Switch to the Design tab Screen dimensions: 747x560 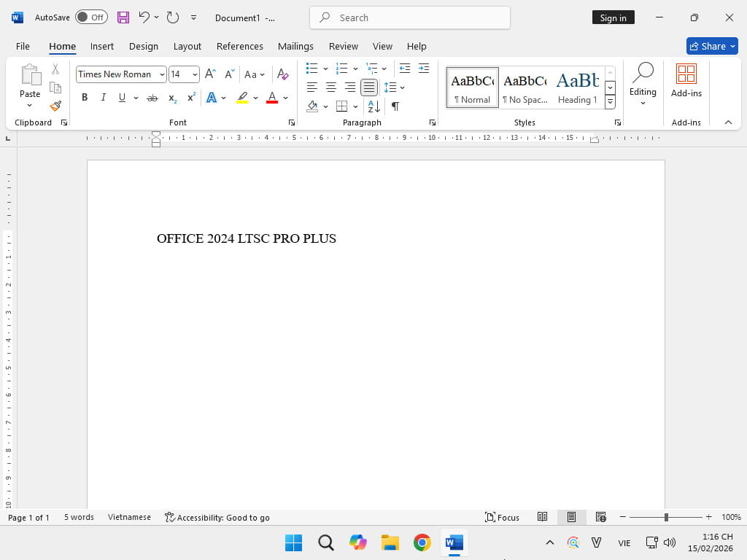144,46
